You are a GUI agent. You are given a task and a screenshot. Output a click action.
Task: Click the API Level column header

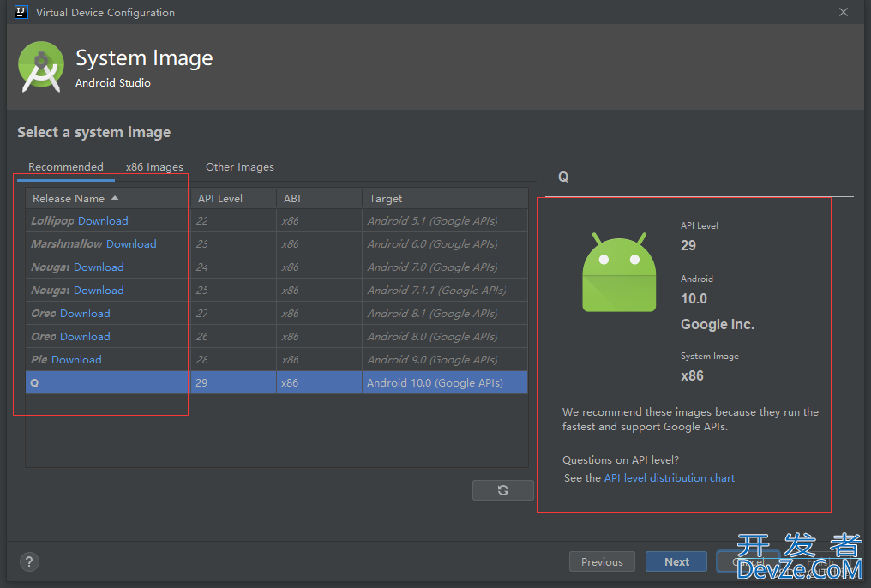[x=234, y=199]
